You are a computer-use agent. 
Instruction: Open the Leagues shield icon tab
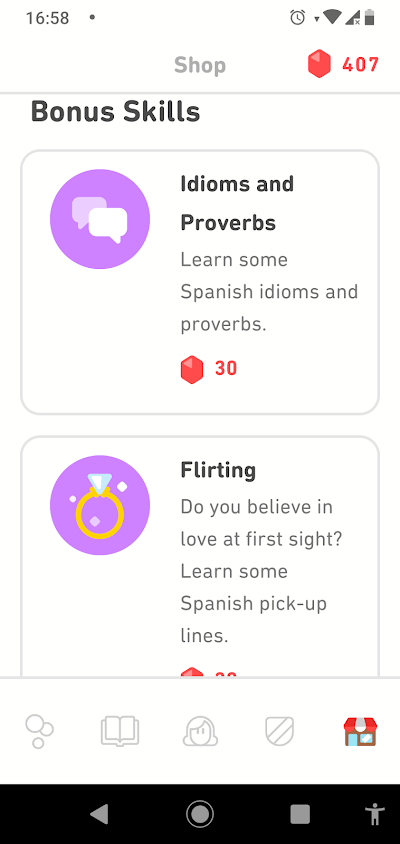pyautogui.click(x=280, y=732)
